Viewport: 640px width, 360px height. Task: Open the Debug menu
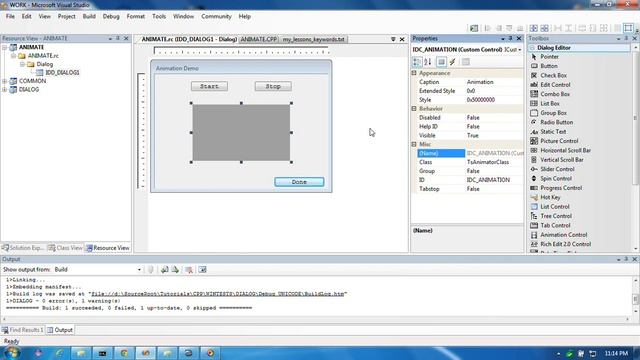click(x=111, y=16)
